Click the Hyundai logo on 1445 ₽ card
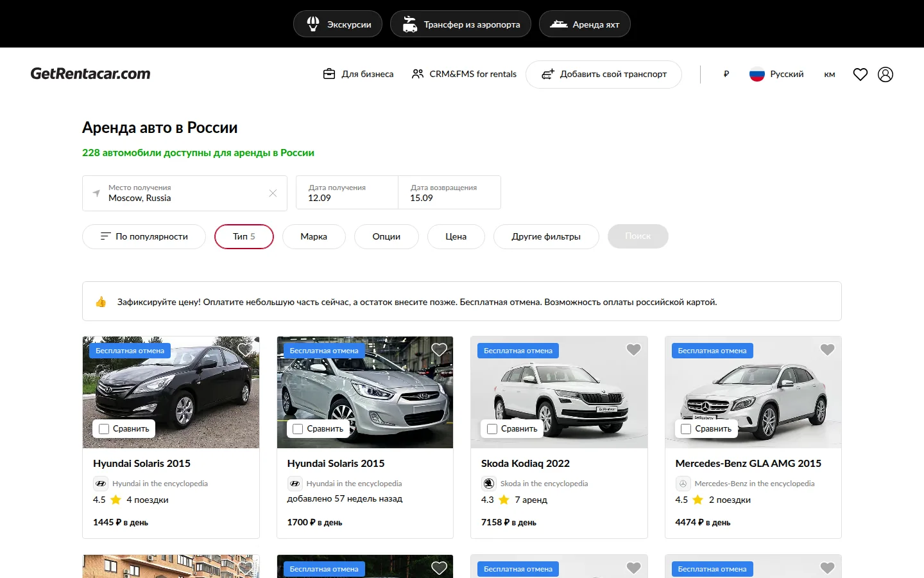 [101, 484]
